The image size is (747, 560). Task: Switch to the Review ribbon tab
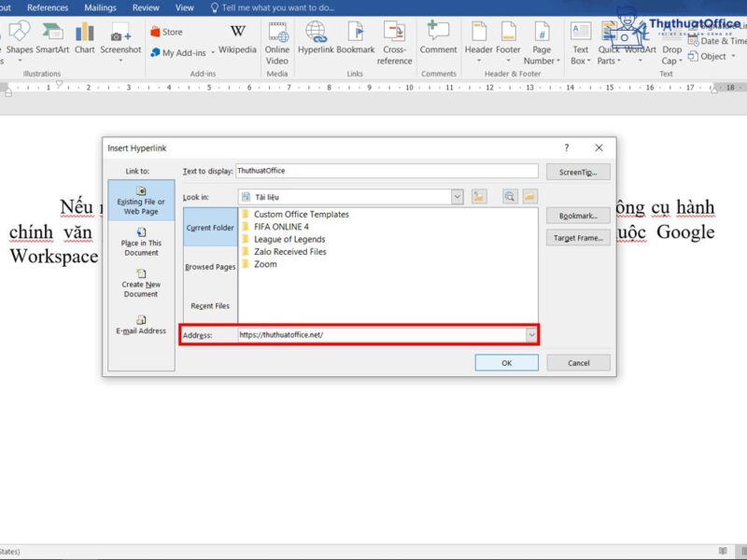click(146, 7)
